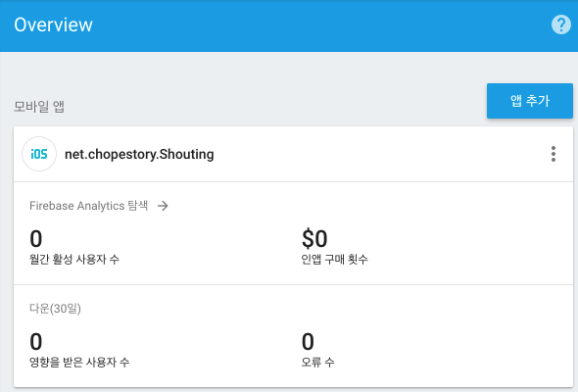
Task: Click the iOS platform icon
Action: (x=39, y=154)
